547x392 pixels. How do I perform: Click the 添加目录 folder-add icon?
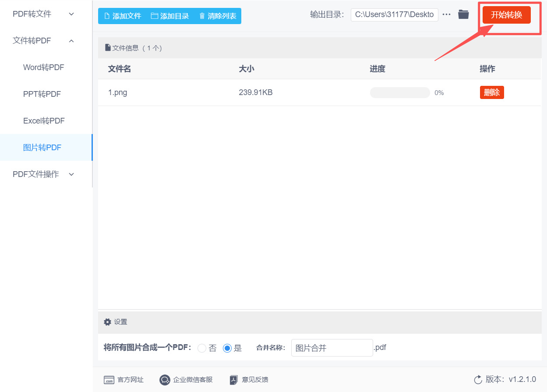[154, 16]
